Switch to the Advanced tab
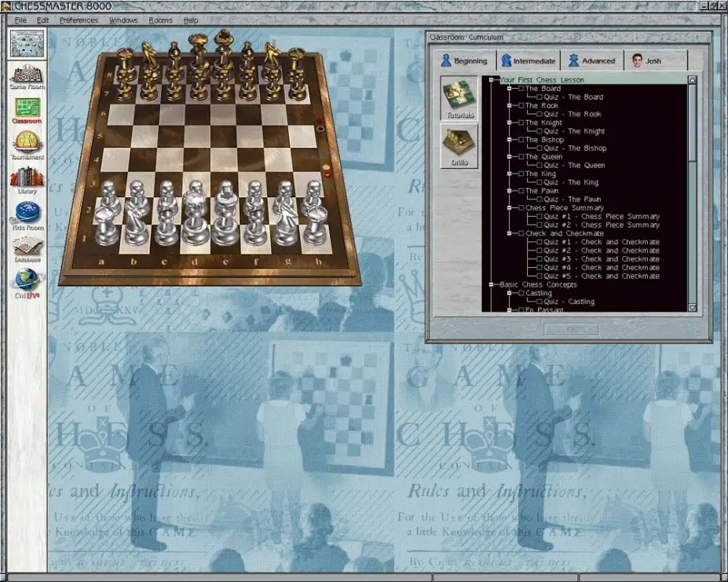 tap(592, 60)
